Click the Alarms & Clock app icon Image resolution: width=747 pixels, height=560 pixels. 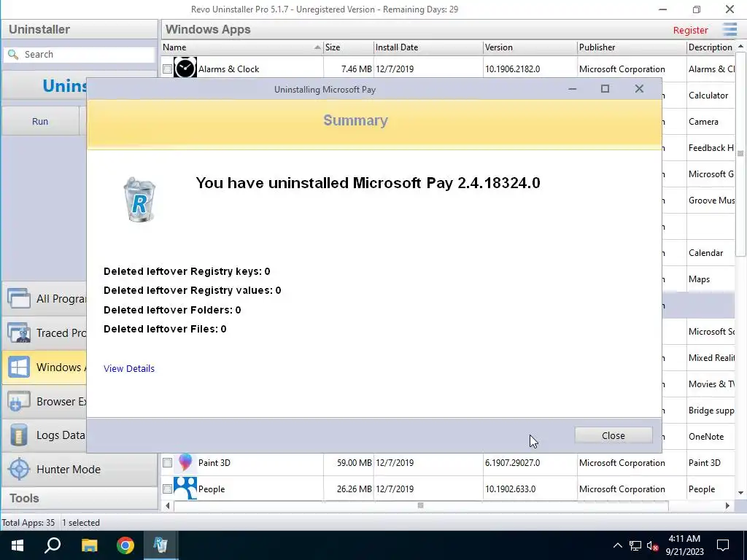185,69
